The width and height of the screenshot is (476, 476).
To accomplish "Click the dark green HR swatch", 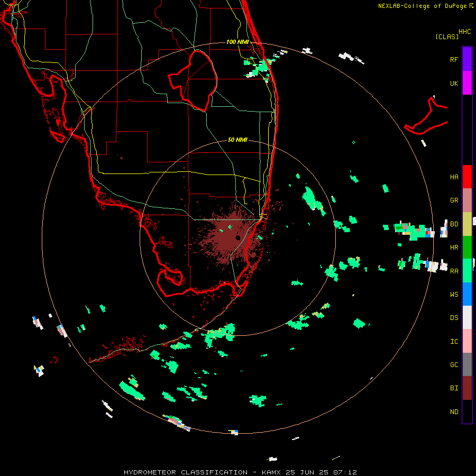I will [467, 248].
